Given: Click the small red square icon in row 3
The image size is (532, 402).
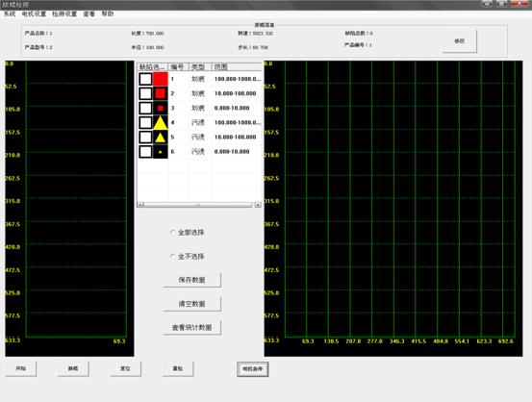Looking at the screenshot, I should [160, 109].
